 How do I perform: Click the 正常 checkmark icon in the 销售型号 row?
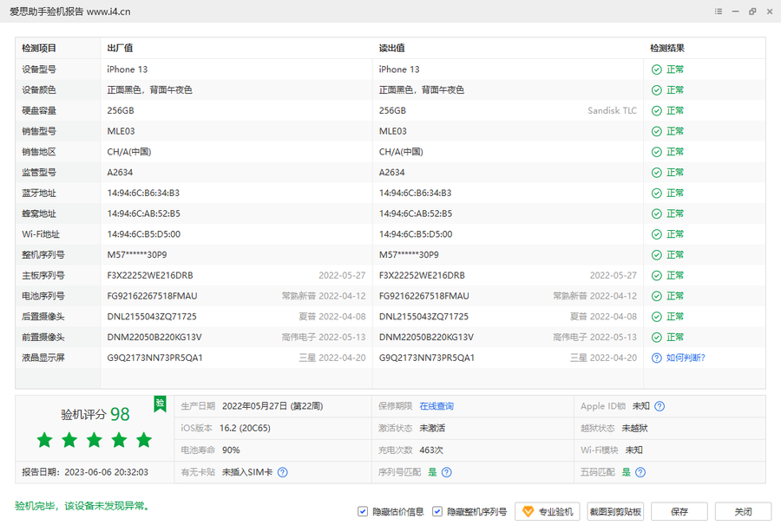[657, 132]
